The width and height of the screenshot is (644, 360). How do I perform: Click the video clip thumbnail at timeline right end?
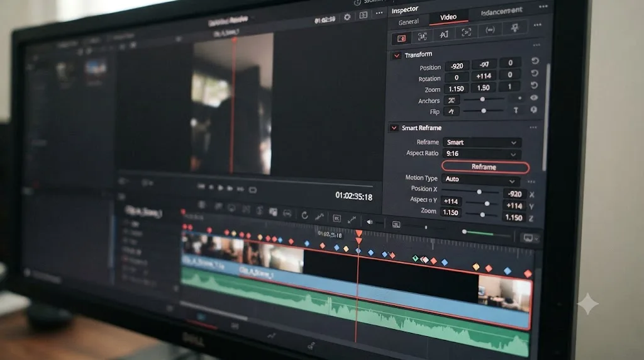505,293
